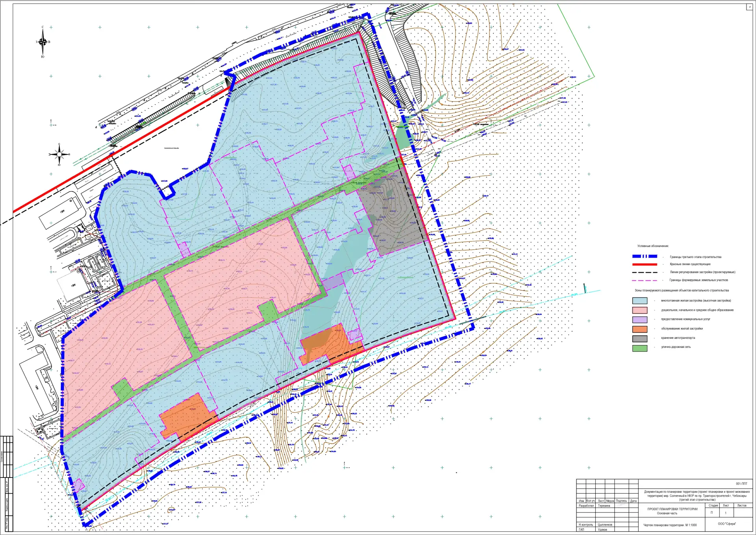
Task: Click the upper north-arrow compass symbol
Action: 43,42
